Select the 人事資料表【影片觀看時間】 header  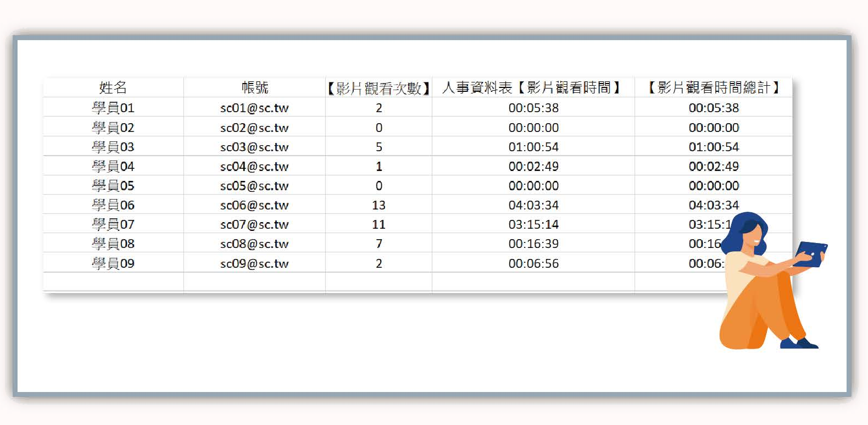point(532,87)
